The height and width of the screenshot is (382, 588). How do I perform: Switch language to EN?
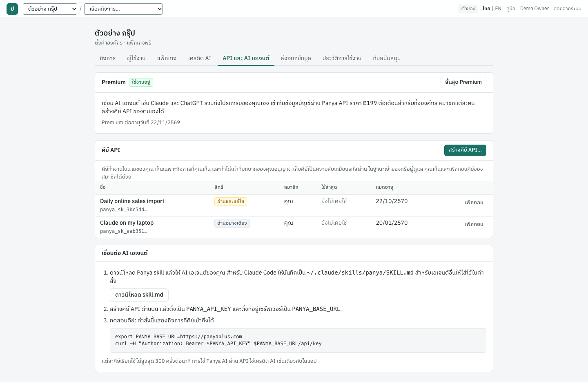498,9
